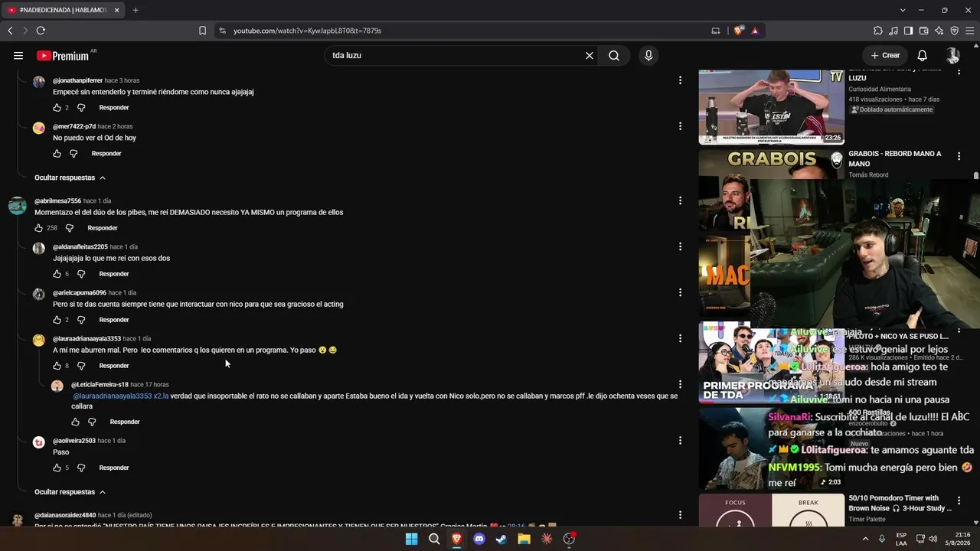980x551 pixels.
Task: Open Steam from the taskbar
Action: point(501,539)
